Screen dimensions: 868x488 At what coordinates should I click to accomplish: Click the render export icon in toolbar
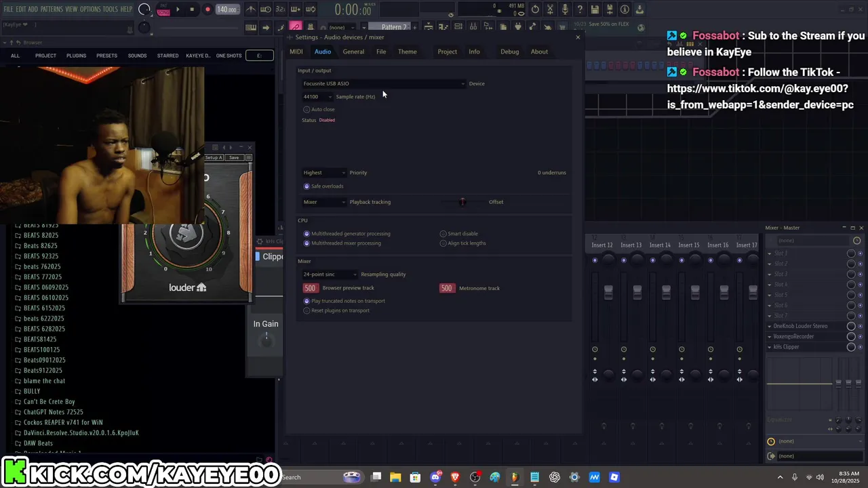pyautogui.click(x=610, y=9)
